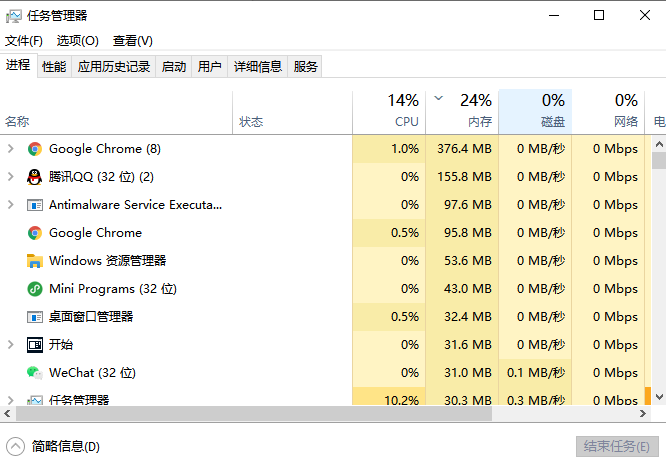666x474 pixels.
Task: Click the Mini Programs green icon
Action: pos(34,289)
